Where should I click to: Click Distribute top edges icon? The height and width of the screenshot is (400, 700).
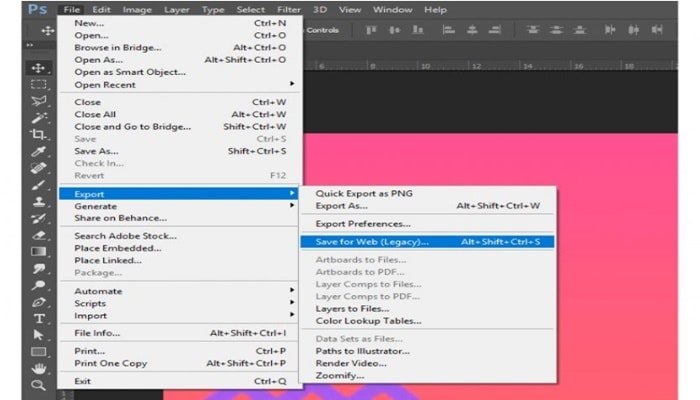coord(533,30)
